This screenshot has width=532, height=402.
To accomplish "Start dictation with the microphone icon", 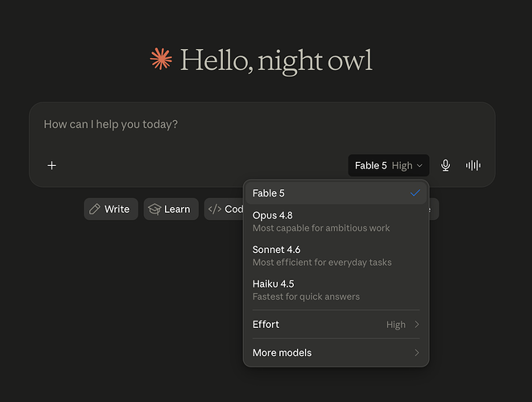I will point(446,165).
